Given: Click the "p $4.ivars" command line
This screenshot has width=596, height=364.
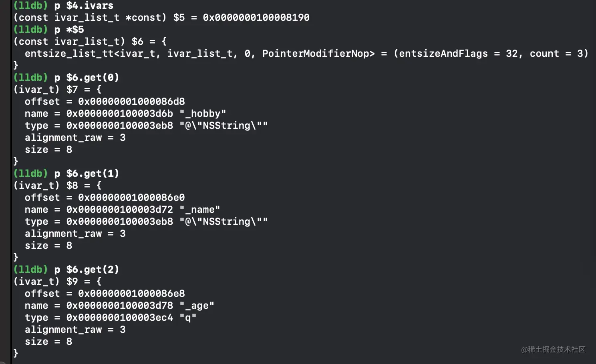Looking at the screenshot, I should point(84,6).
